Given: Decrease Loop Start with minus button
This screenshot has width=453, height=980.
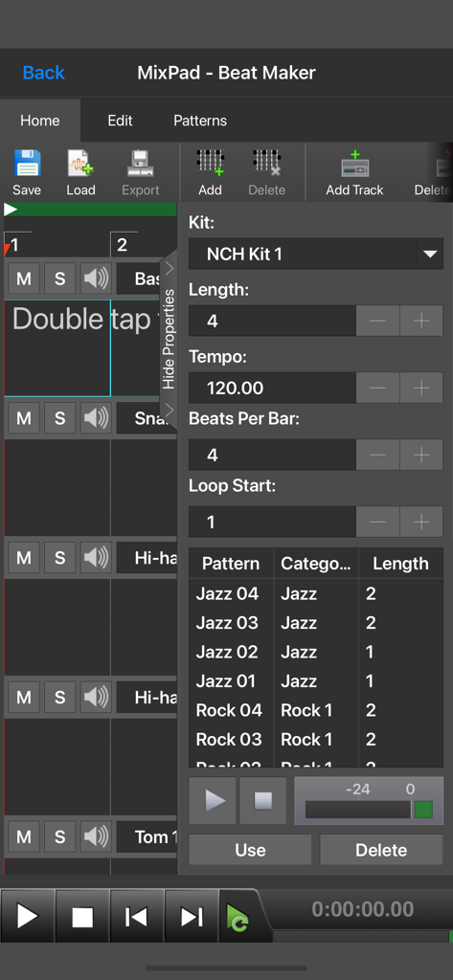Looking at the screenshot, I should point(377,522).
